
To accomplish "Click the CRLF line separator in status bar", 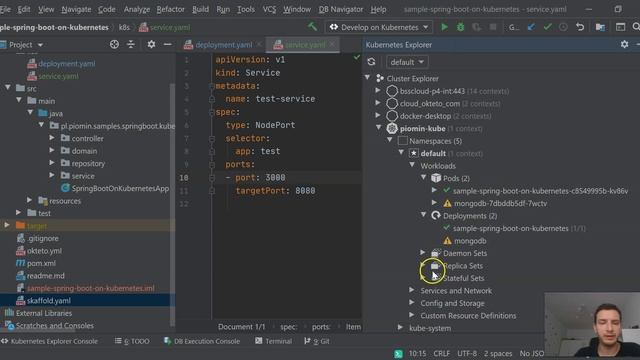I will (441, 353).
